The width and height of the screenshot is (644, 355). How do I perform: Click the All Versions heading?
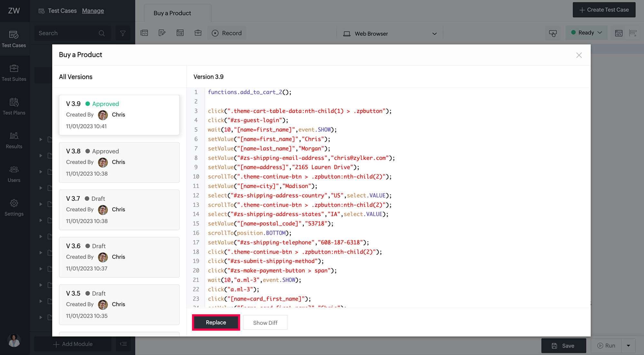tap(76, 77)
